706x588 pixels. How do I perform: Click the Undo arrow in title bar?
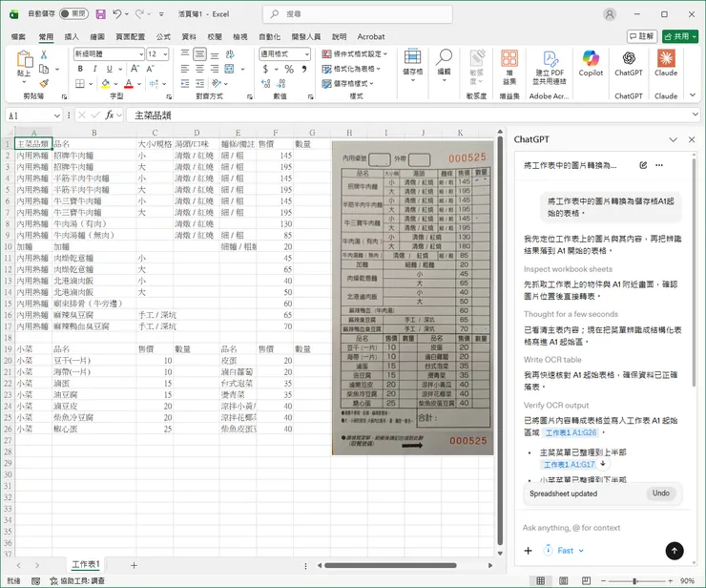[x=117, y=14]
